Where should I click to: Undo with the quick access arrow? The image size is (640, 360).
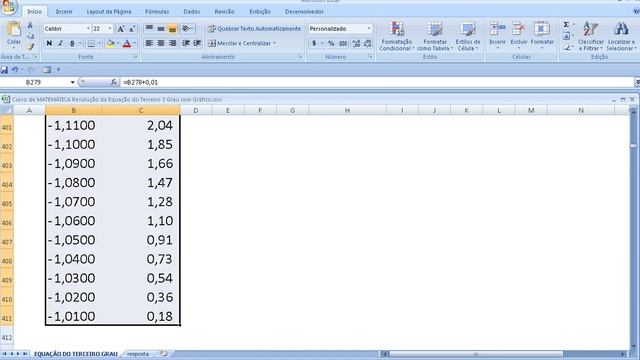click(x=15, y=70)
